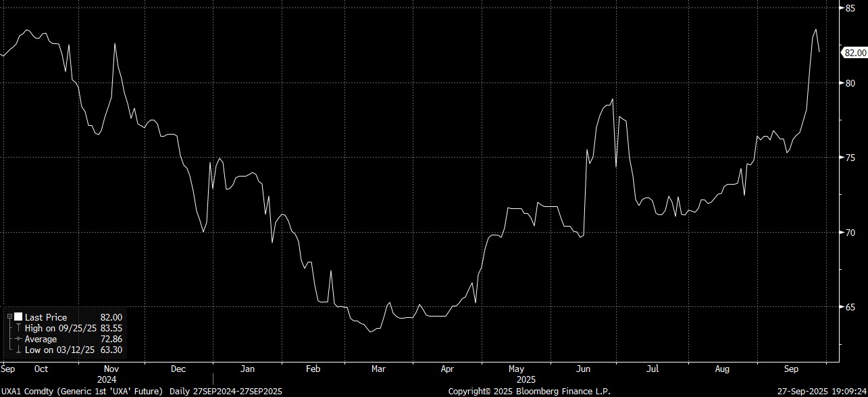Image resolution: width=868 pixels, height=397 pixels.
Task: Click the Dec label on date axis
Action: (x=178, y=369)
